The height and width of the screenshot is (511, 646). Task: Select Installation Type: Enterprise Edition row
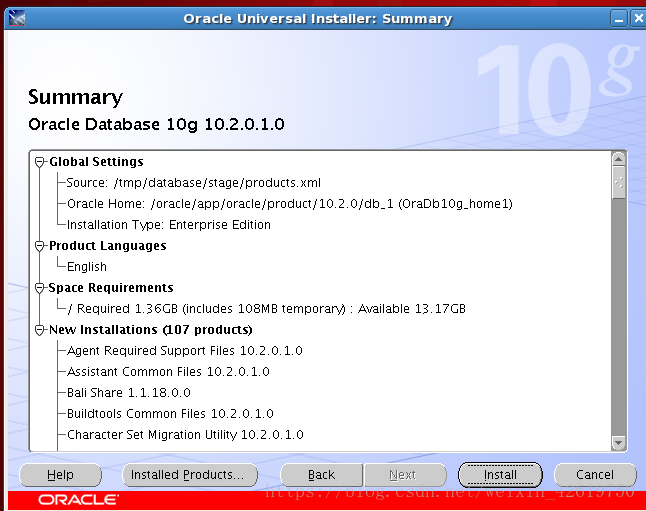[x=169, y=225]
